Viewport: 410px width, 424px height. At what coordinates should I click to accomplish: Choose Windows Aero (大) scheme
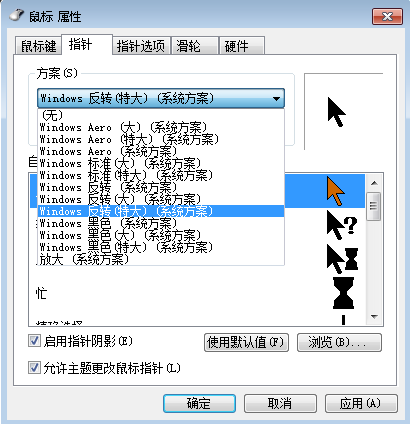(161, 127)
